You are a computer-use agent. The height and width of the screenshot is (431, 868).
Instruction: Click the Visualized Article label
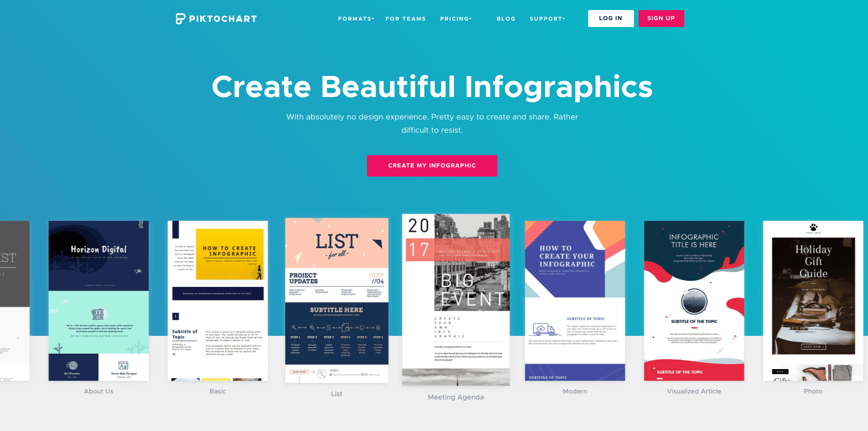[x=694, y=391]
